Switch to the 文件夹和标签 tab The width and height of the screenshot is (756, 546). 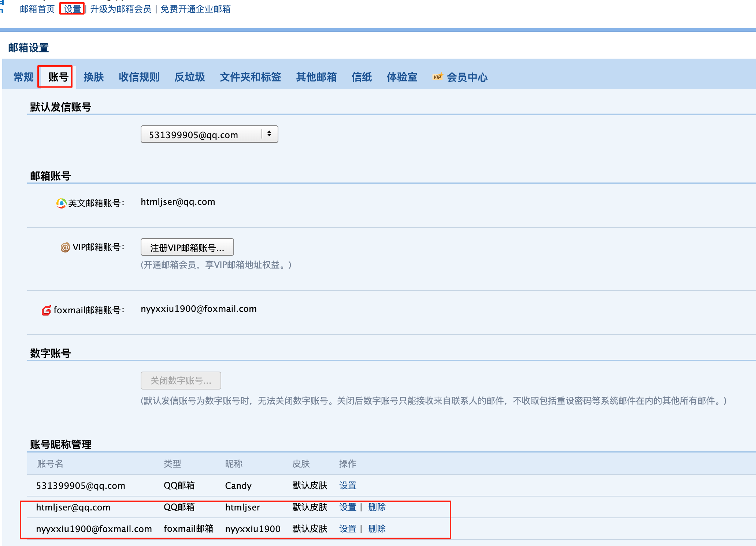(251, 77)
